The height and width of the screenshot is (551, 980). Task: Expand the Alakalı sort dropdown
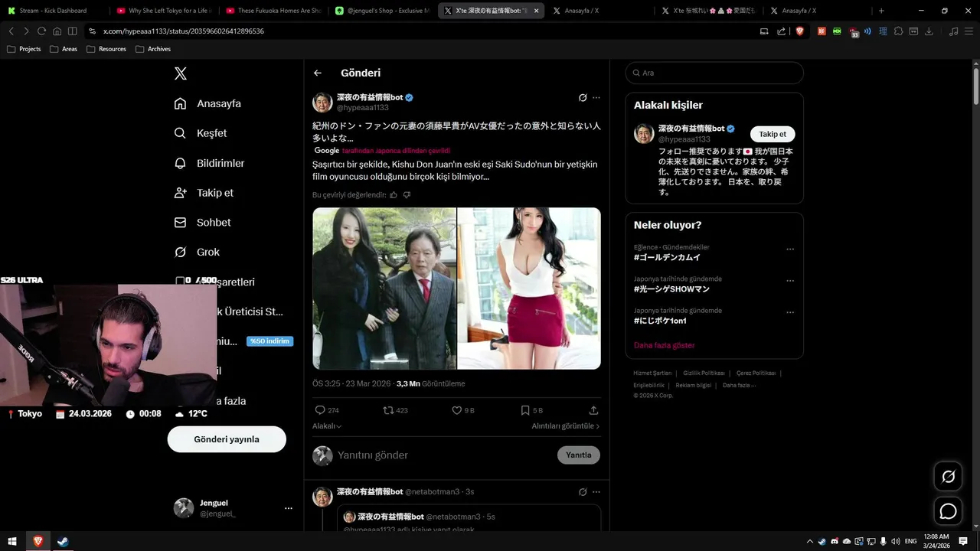point(327,426)
